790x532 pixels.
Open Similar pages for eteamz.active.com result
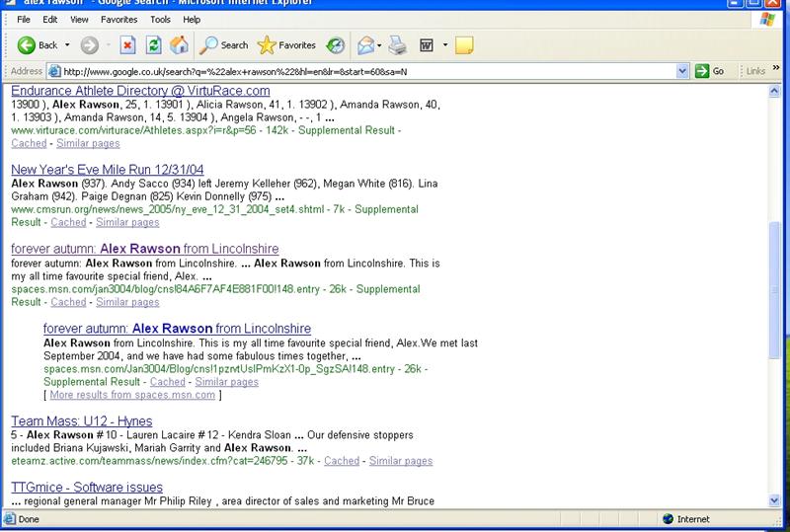coord(401,461)
